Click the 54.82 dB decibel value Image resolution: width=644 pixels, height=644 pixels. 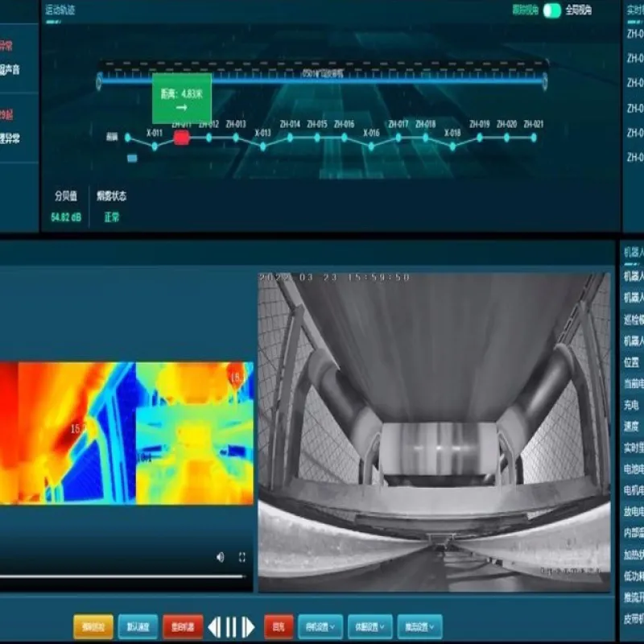66,217
